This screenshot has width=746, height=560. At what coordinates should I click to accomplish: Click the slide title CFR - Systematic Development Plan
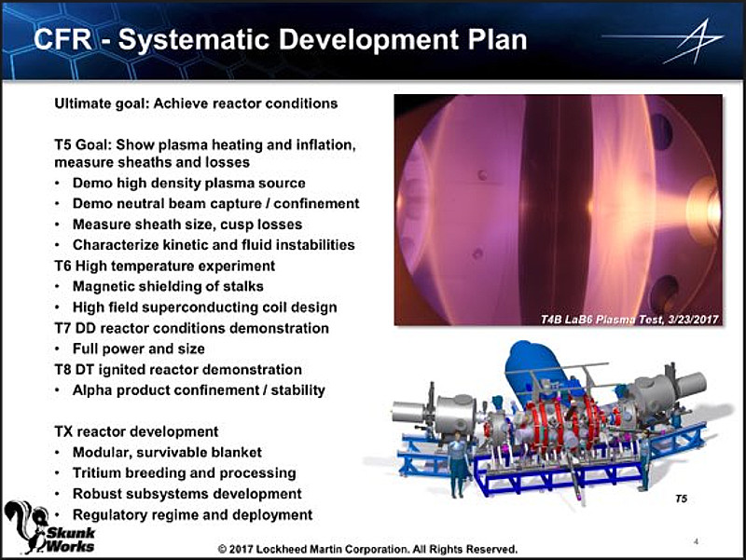280,40
